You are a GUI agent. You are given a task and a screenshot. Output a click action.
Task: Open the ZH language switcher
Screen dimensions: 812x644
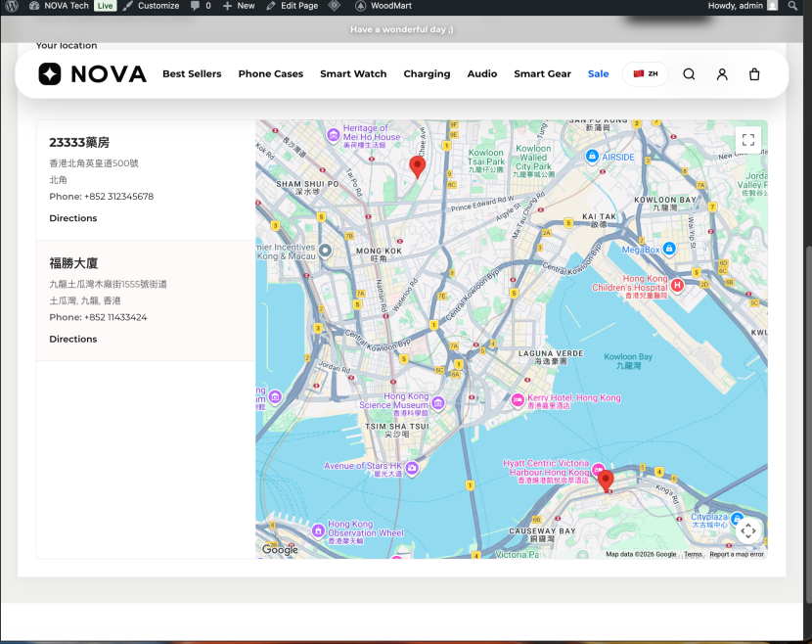coord(646,74)
